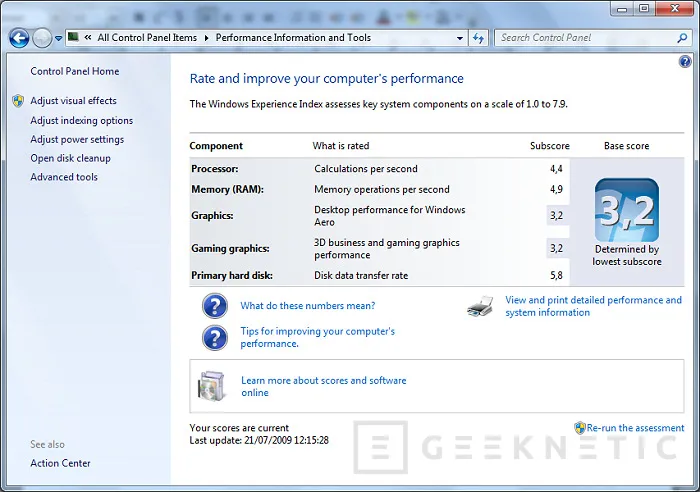Click the 3,2 base score badge

click(627, 210)
